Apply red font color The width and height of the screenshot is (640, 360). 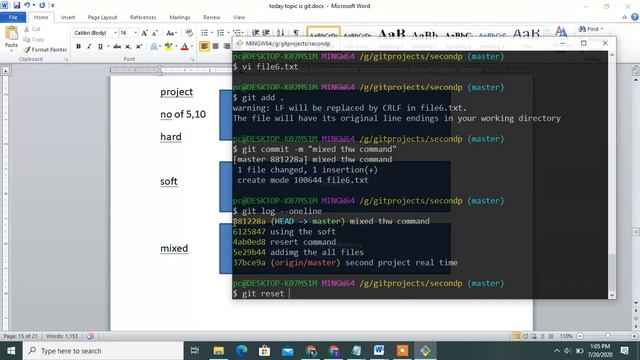pyautogui.click(x=184, y=47)
